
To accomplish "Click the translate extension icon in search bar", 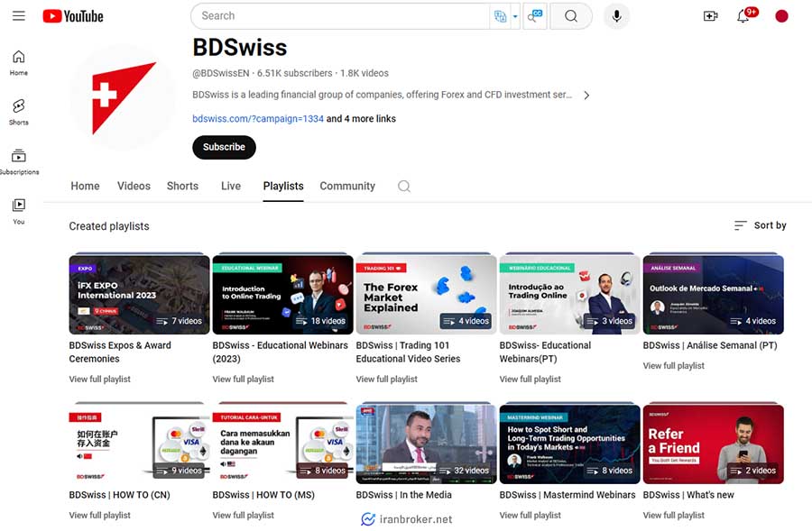I will tap(500, 16).
